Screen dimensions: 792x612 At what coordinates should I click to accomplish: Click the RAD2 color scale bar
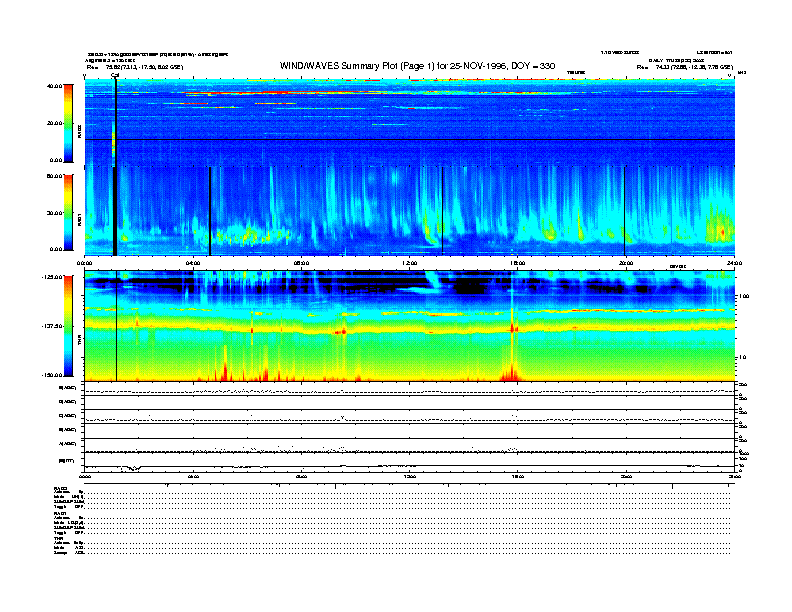[68, 123]
